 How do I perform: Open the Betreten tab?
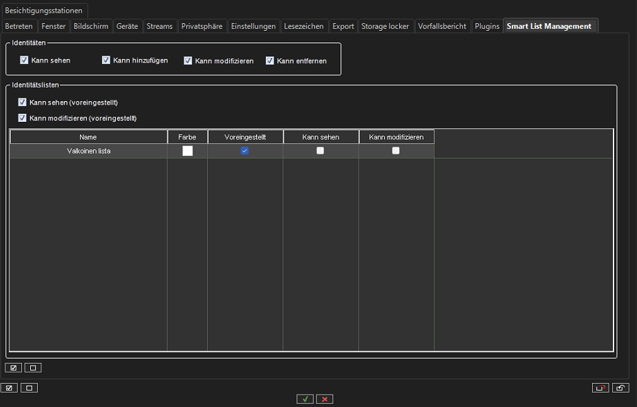tap(19, 26)
